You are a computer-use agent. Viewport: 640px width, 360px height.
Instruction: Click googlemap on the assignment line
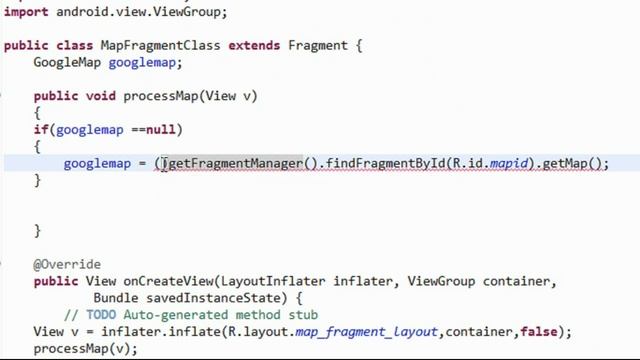[x=97, y=164]
